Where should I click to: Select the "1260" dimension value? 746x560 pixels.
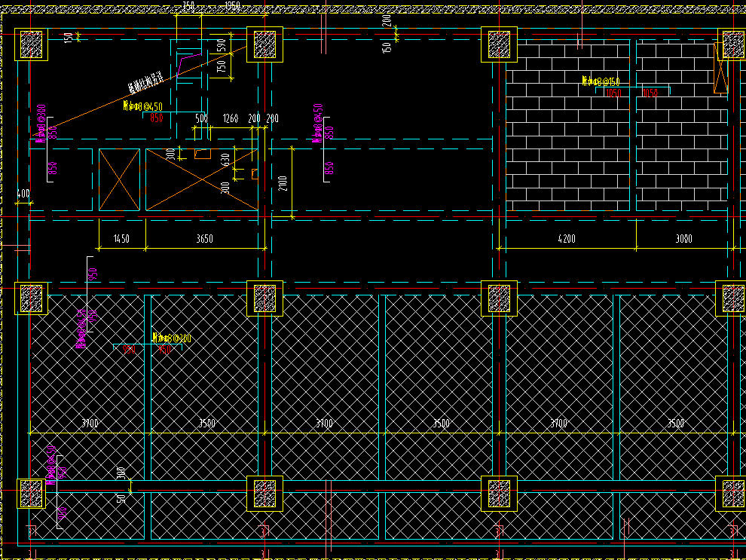pos(231,118)
